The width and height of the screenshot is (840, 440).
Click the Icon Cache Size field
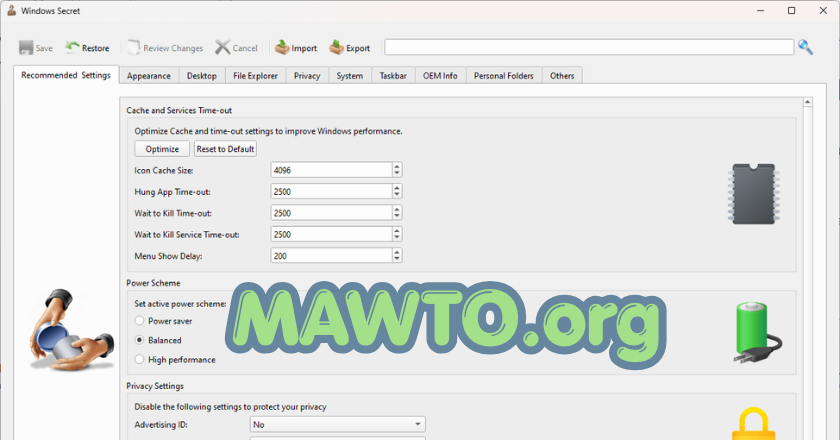pyautogui.click(x=332, y=170)
